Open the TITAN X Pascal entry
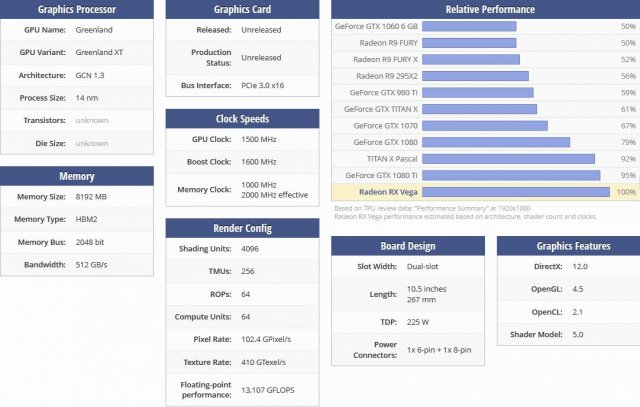This screenshot has width=640, height=407. (x=392, y=159)
